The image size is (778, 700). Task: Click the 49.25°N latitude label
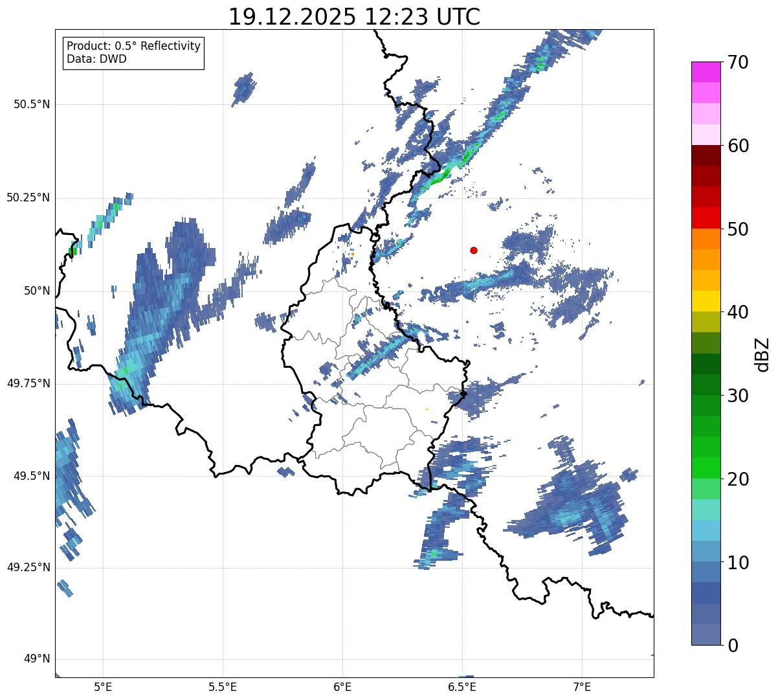(28, 568)
